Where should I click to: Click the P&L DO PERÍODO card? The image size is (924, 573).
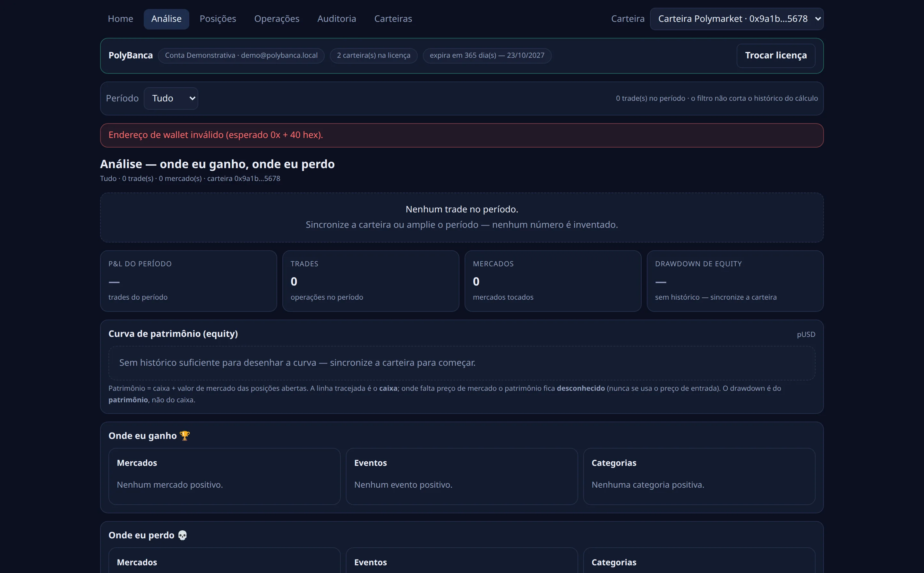[x=188, y=281]
